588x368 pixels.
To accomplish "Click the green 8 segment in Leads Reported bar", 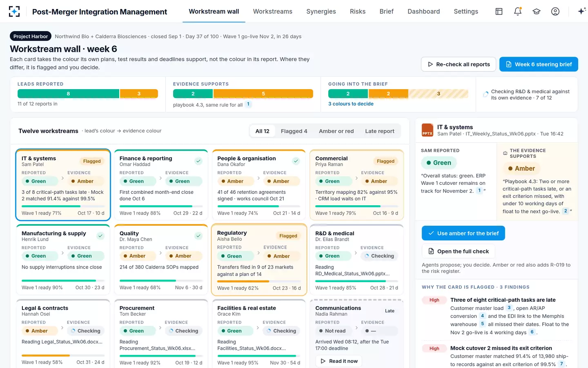I will 68,94.
